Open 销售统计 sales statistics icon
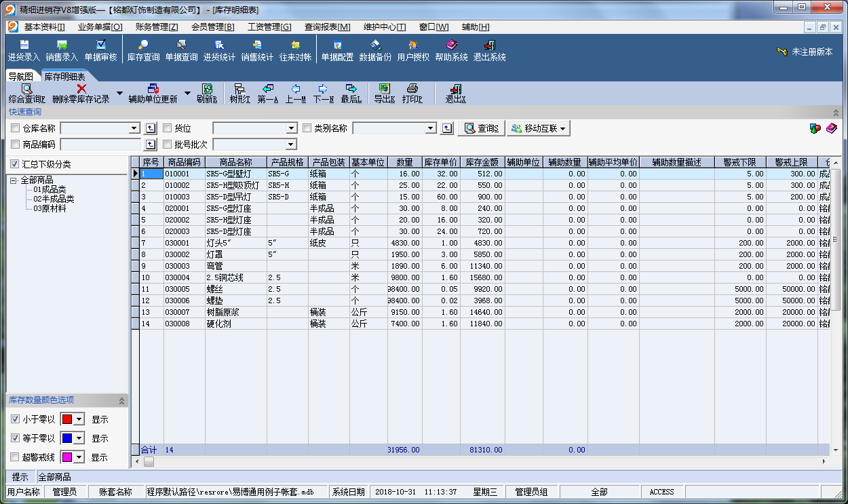 click(x=257, y=50)
